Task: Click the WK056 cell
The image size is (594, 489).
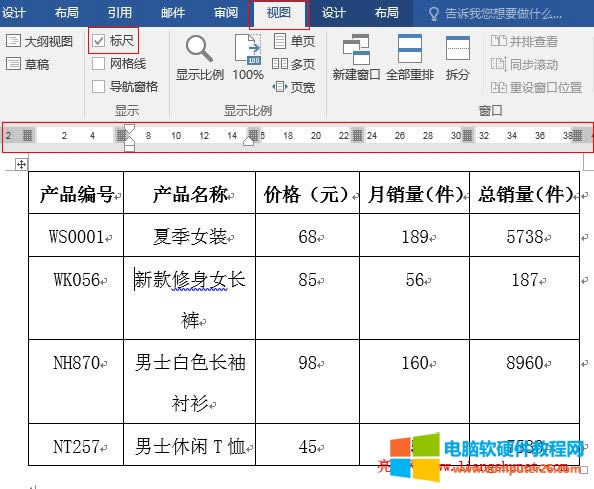Action: pos(76,298)
